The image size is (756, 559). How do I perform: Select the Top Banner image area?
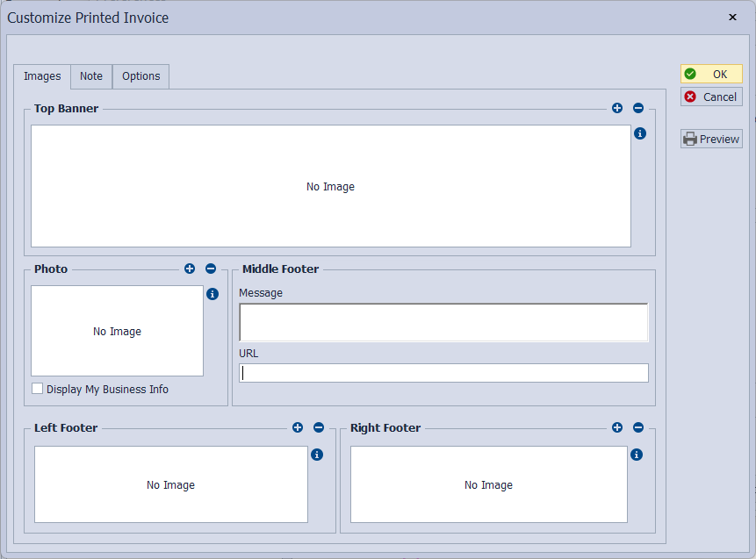[x=331, y=186]
